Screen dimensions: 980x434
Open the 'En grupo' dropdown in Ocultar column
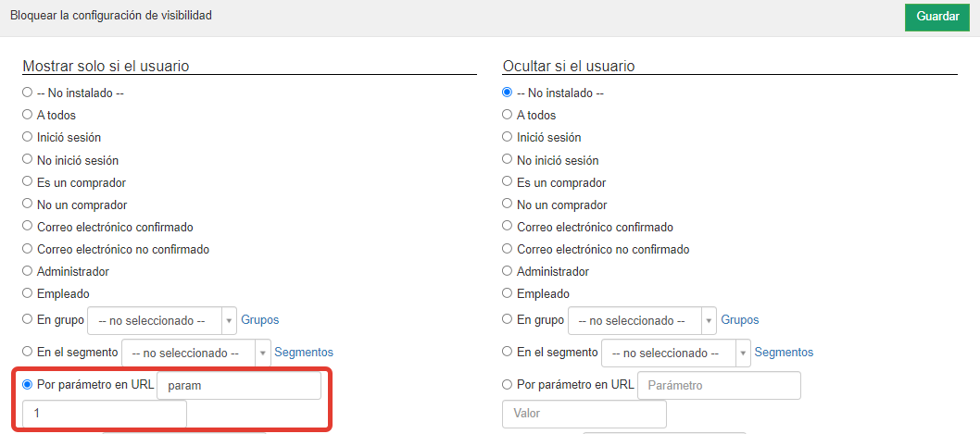[643, 320]
